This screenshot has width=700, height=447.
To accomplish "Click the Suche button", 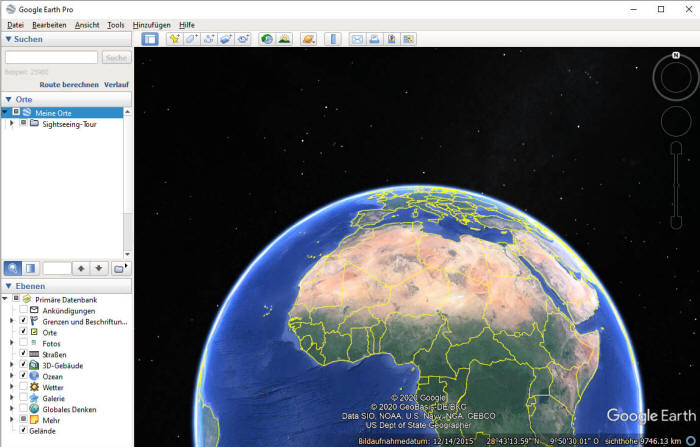I will tap(116, 58).
